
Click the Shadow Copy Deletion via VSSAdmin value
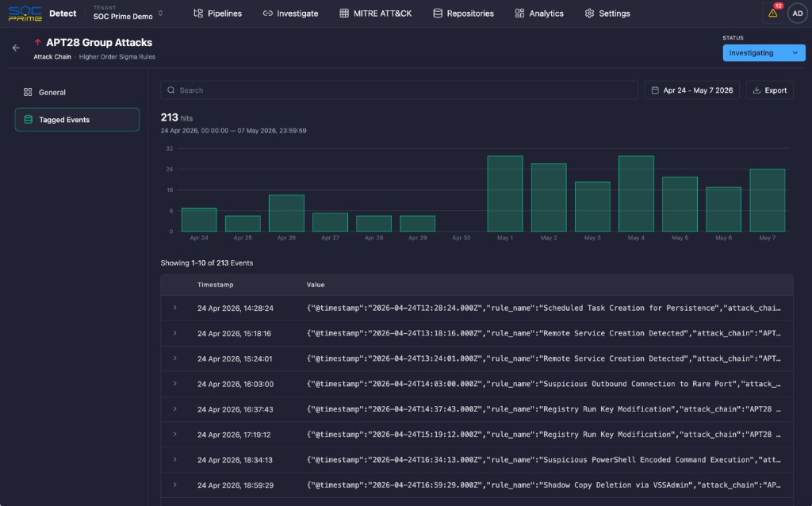pos(544,485)
